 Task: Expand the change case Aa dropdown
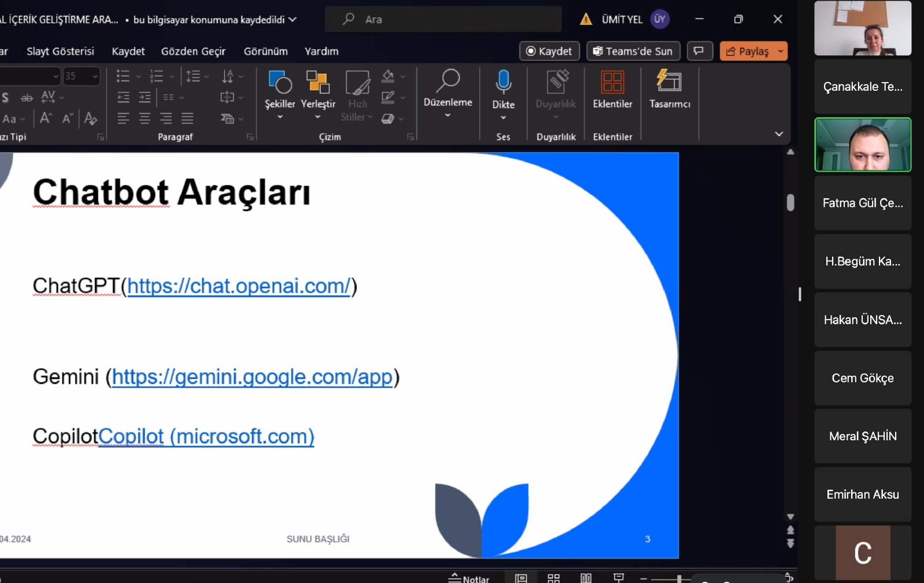tap(23, 119)
